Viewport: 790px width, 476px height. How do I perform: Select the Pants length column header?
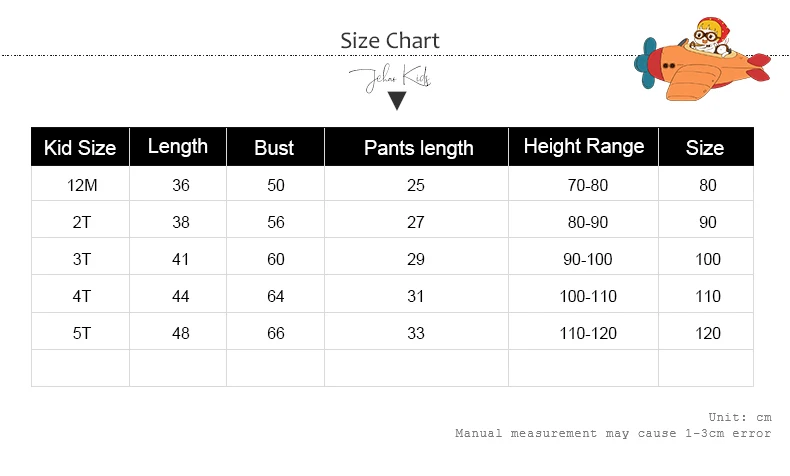pos(418,148)
